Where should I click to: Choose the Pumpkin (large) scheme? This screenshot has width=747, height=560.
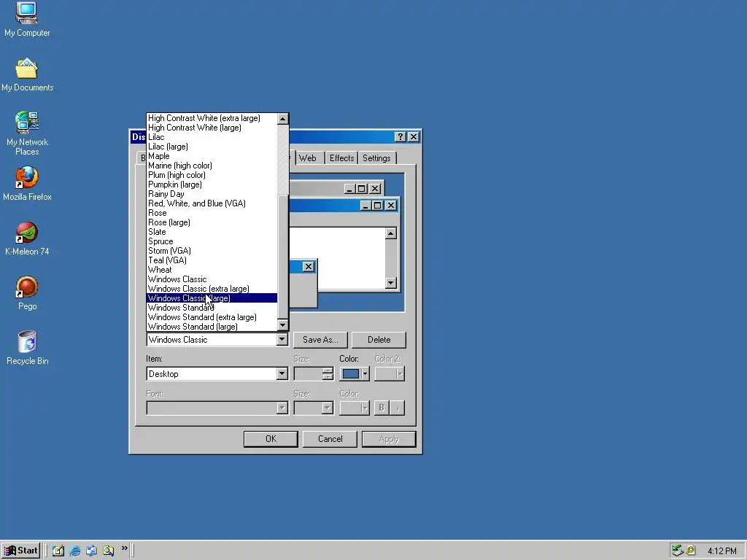tap(212, 184)
